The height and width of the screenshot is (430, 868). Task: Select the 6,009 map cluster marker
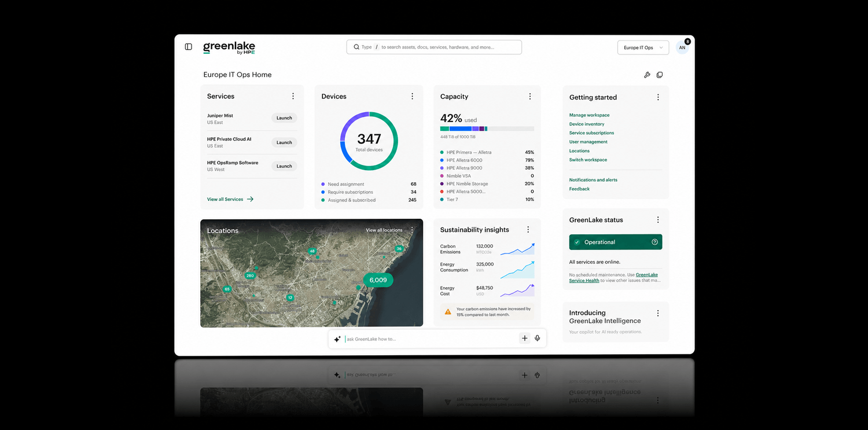378,280
